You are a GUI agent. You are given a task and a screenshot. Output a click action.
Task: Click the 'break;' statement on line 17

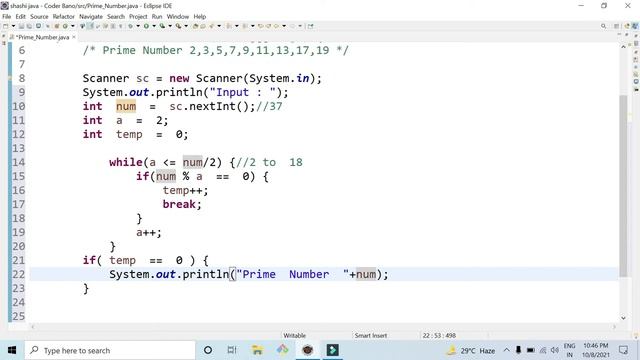point(182,204)
